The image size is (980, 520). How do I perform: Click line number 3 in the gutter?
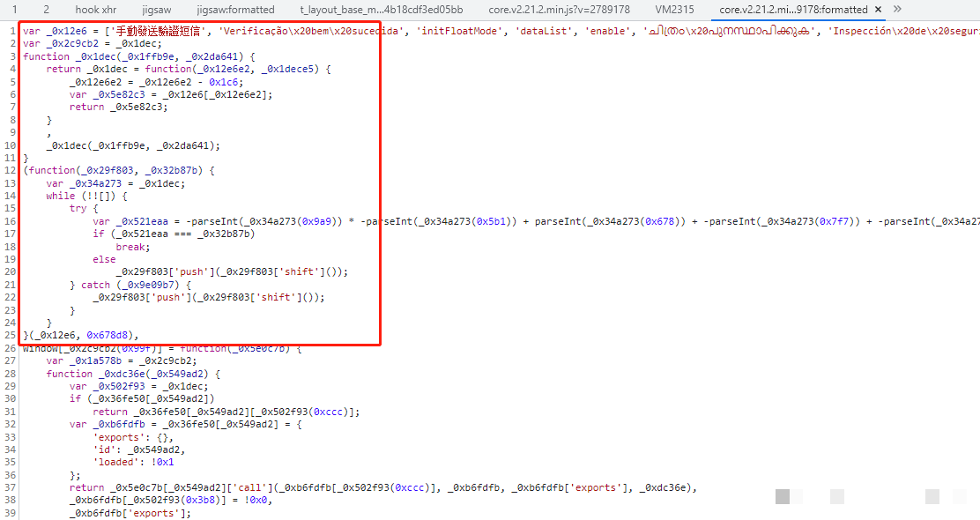pos(12,56)
